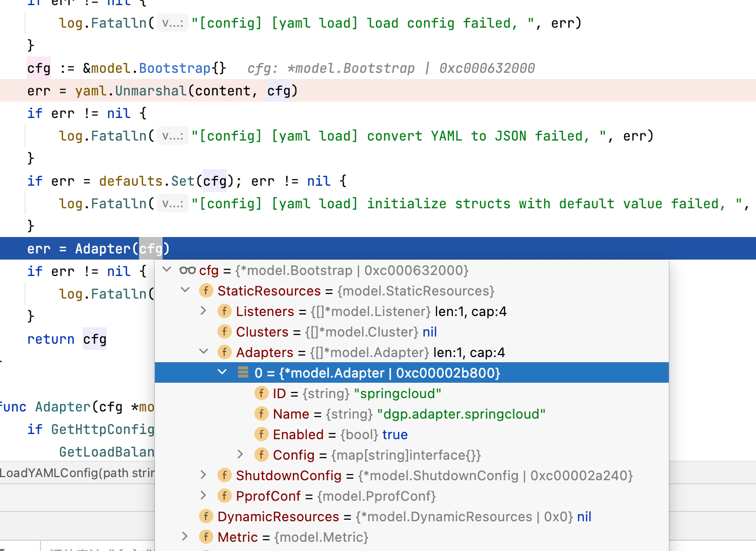Image resolution: width=756 pixels, height=551 pixels.
Task: Click cfg variable in return statement
Action: (95, 339)
